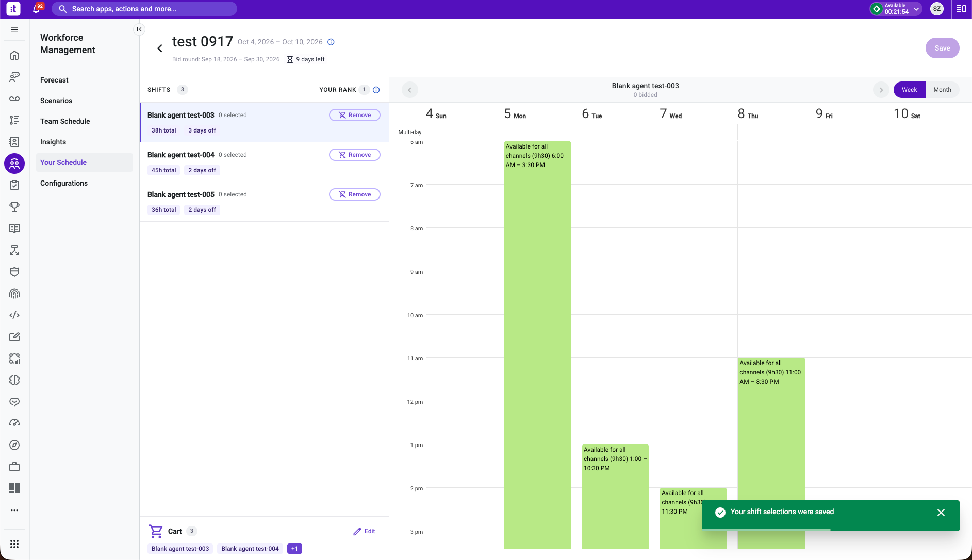This screenshot has height=560, width=972.
Task: Click the home icon in sidebar
Action: pos(14,55)
